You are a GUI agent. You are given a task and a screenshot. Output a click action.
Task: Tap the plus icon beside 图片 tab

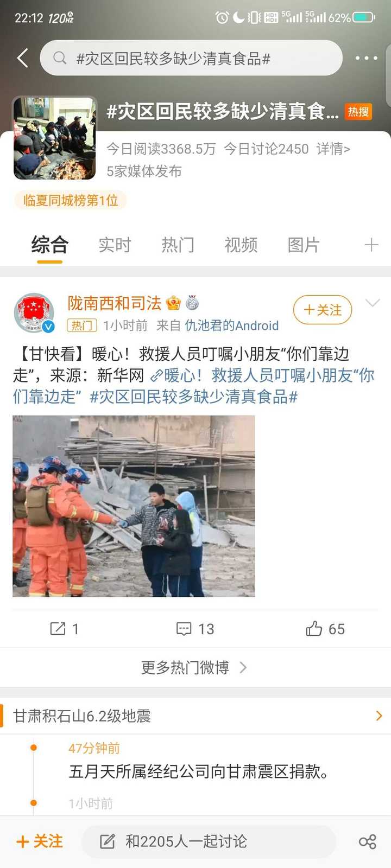point(371,245)
